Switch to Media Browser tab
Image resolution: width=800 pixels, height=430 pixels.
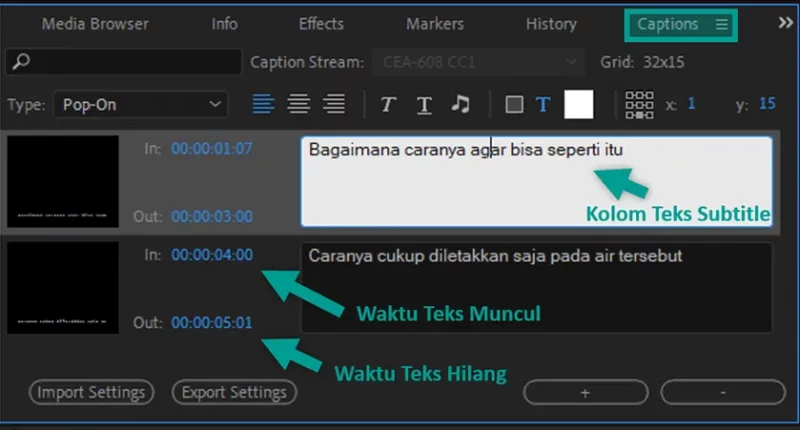click(x=95, y=24)
